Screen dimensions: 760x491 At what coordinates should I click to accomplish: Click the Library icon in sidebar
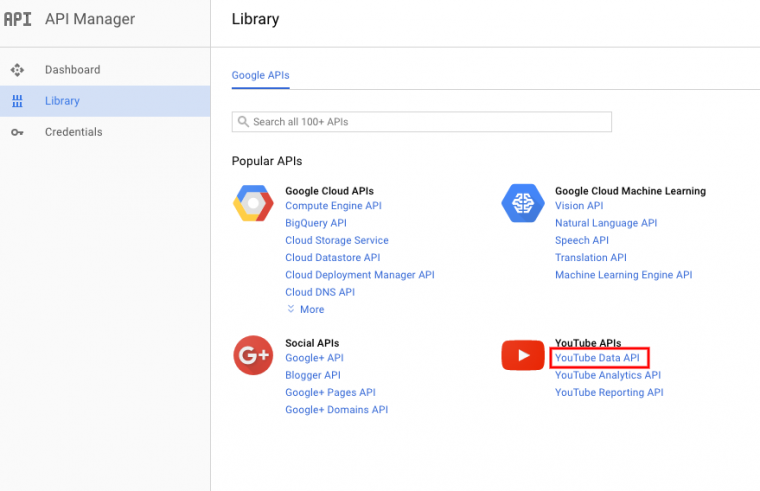pos(17,101)
